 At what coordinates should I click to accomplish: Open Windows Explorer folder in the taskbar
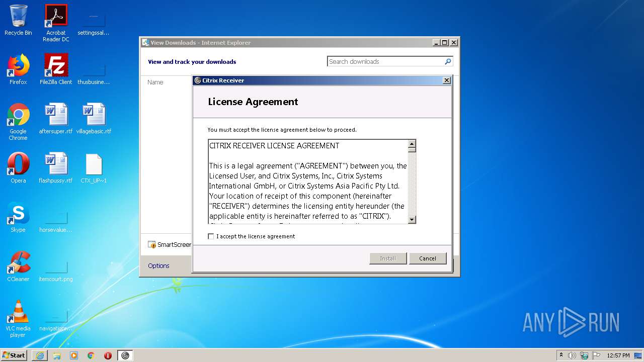57,355
